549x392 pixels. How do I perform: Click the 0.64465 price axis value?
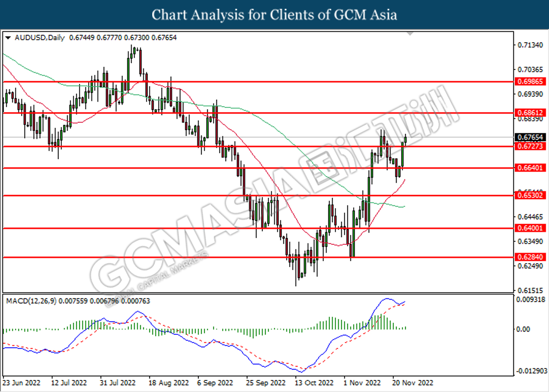530,217
